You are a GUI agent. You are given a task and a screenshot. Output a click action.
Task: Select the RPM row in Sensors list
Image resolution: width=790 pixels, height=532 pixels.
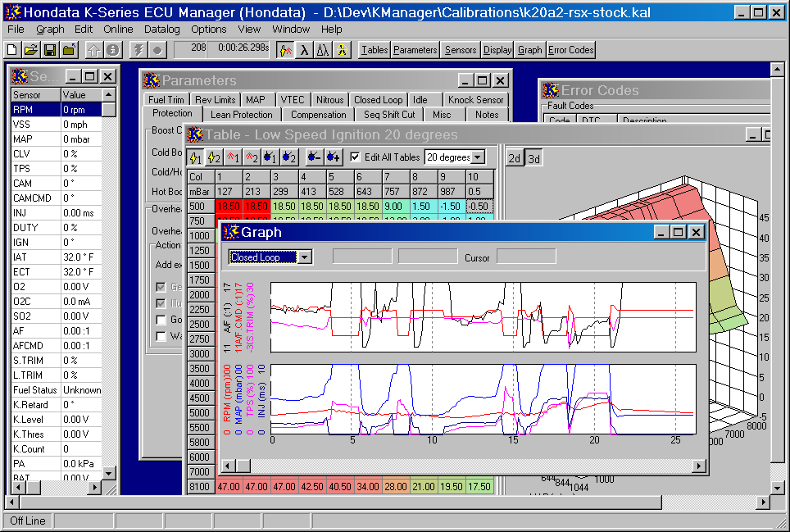[x=56, y=109]
